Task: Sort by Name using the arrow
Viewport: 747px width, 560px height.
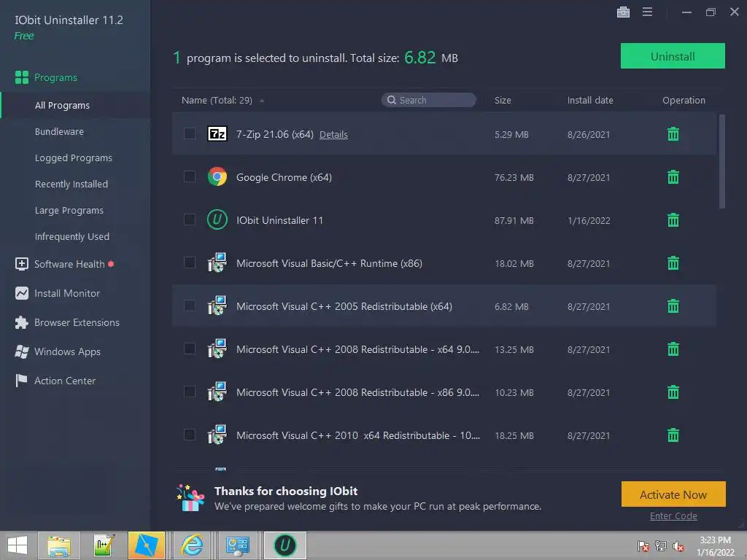Action: coord(262,101)
